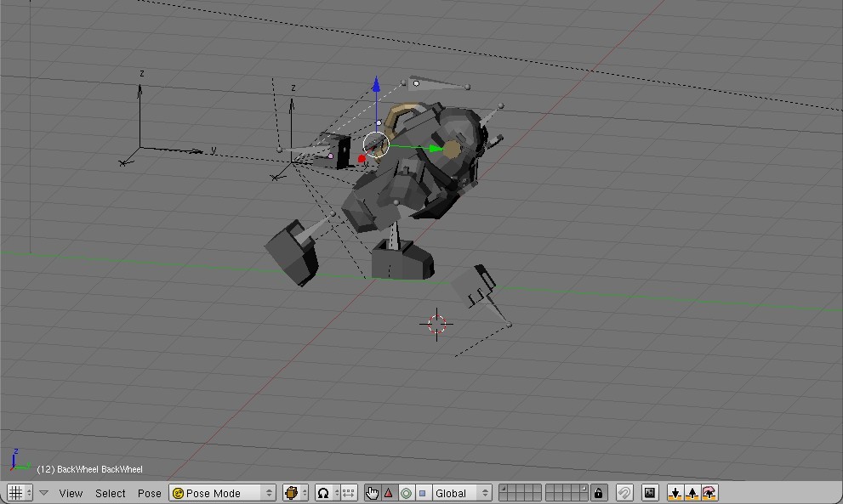
Task: Click the green Y-axis manipulator arrow
Action: [x=433, y=149]
